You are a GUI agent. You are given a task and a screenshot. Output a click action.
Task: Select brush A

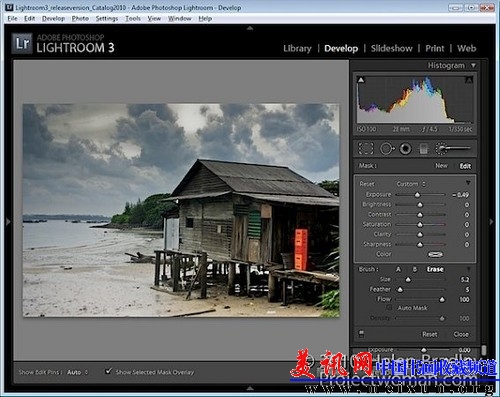click(398, 269)
